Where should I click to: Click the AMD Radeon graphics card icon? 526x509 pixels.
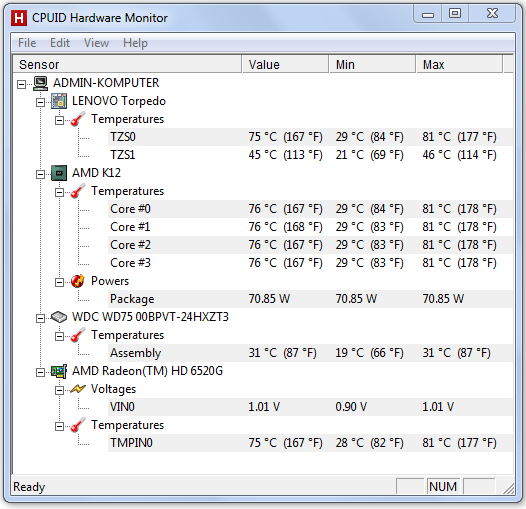(59, 371)
